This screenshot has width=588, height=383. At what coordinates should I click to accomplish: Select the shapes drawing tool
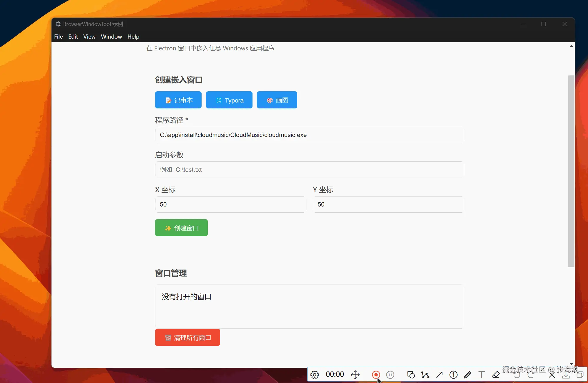tap(411, 375)
